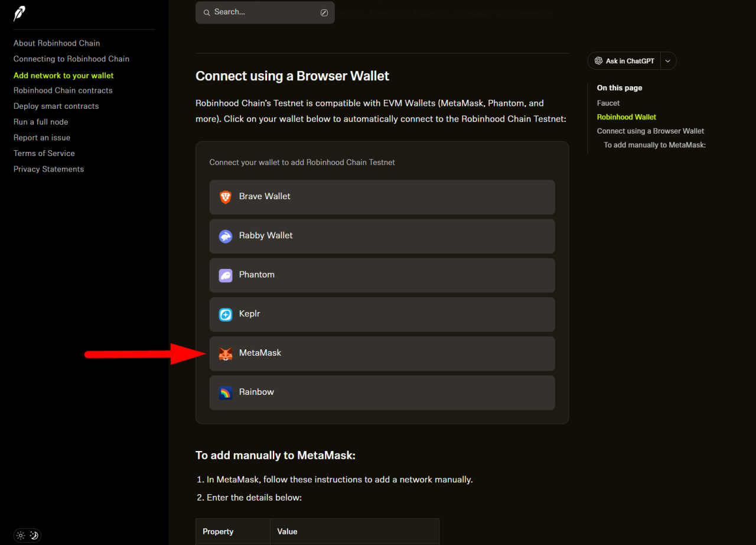Click the Rainbow wallet icon
Screen dimensions: 756x545
pos(226,392)
